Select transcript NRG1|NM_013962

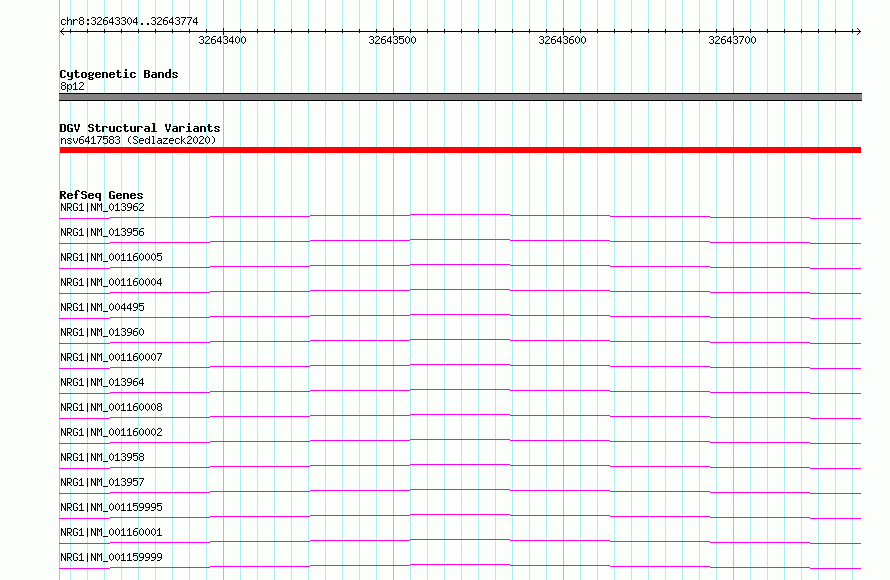pos(102,207)
